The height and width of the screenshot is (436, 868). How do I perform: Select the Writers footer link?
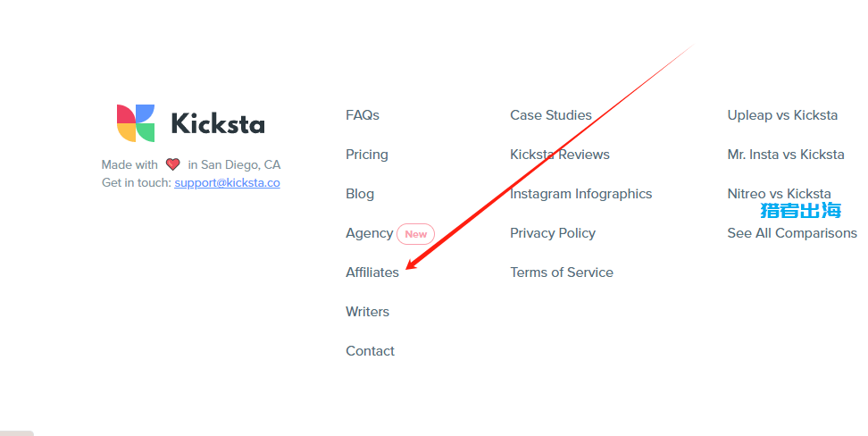tap(368, 312)
